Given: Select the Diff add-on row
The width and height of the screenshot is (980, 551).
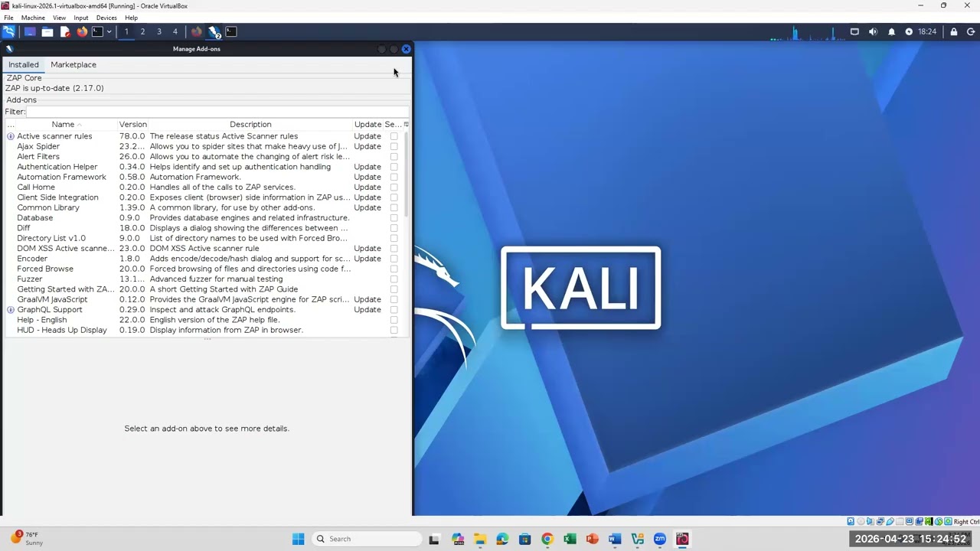Looking at the screenshot, I should (203, 228).
